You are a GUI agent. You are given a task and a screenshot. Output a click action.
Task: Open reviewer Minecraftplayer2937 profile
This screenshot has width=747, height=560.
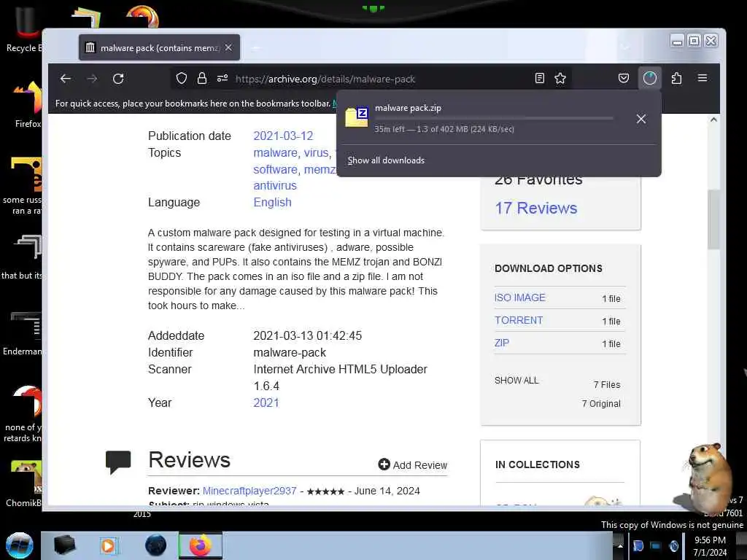click(x=249, y=491)
